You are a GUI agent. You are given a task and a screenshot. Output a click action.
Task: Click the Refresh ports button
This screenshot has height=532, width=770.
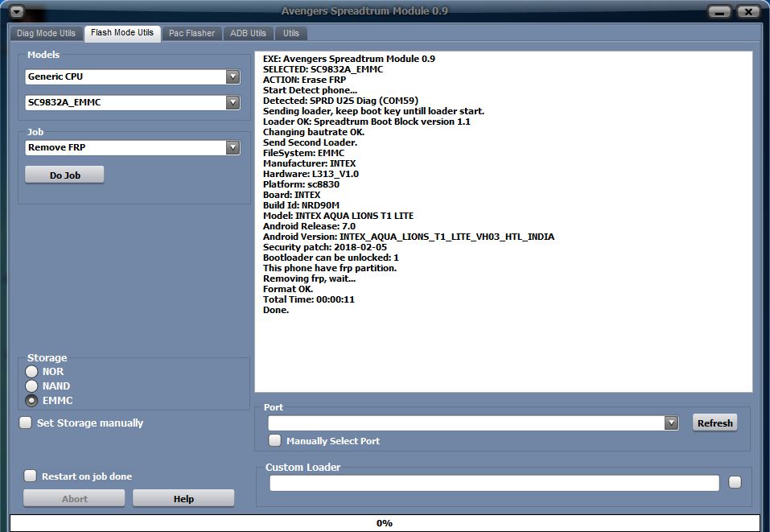714,423
